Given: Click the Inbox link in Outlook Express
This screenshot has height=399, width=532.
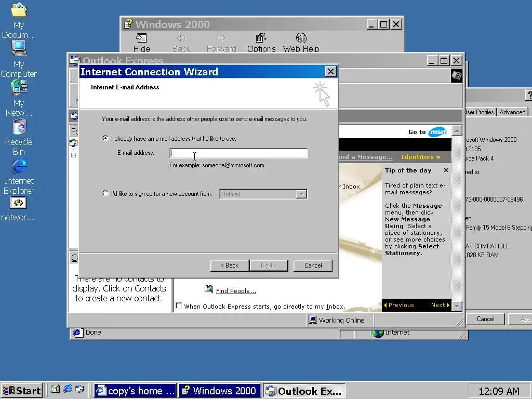Looking at the screenshot, I should [351, 187].
